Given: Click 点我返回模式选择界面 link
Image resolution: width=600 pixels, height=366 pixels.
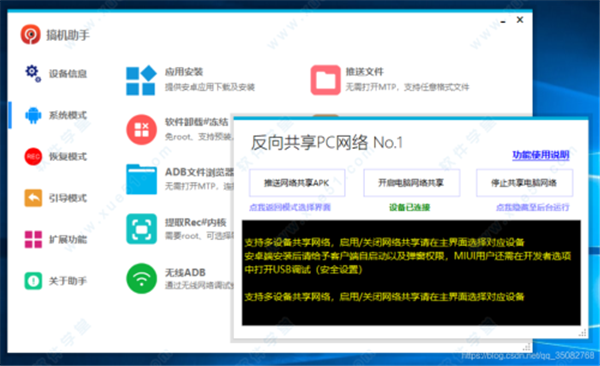Looking at the screenshot, I should 290,208.
